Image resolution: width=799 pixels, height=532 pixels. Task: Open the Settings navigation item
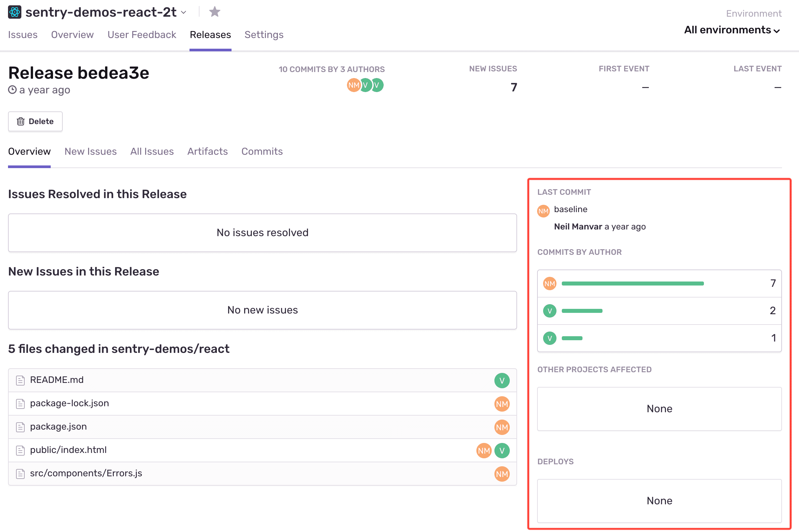(264, 35)
